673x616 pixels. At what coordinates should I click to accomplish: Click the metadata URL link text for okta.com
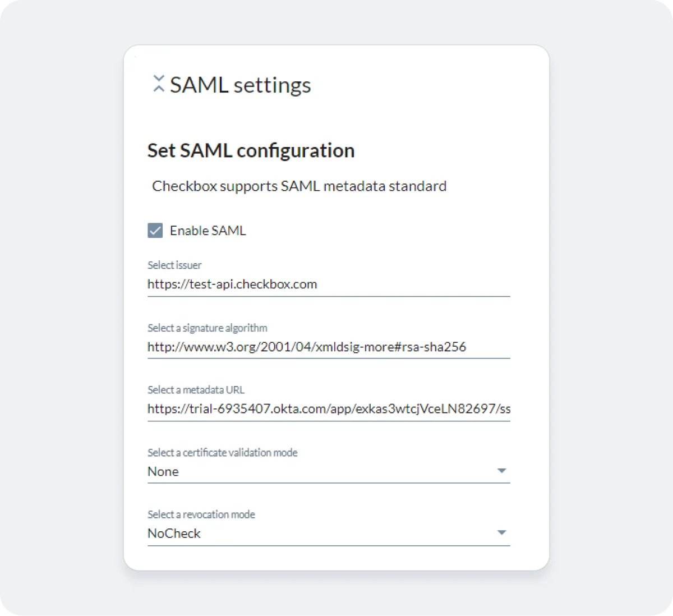tap(328, 409)
